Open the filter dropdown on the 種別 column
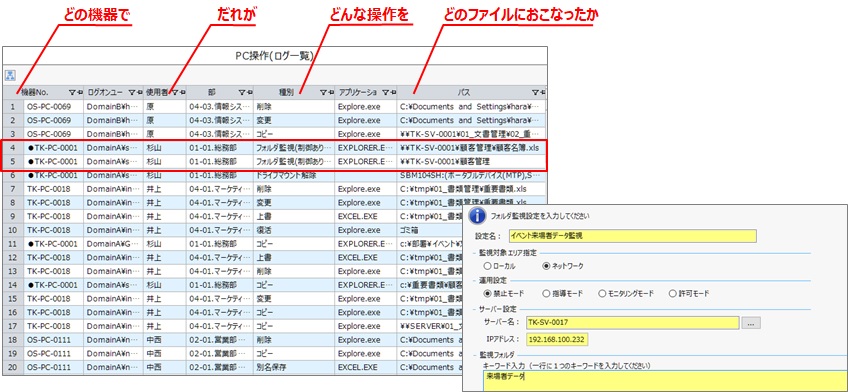Viewport: 848px width, 392px height. click(x=323, y=92)
